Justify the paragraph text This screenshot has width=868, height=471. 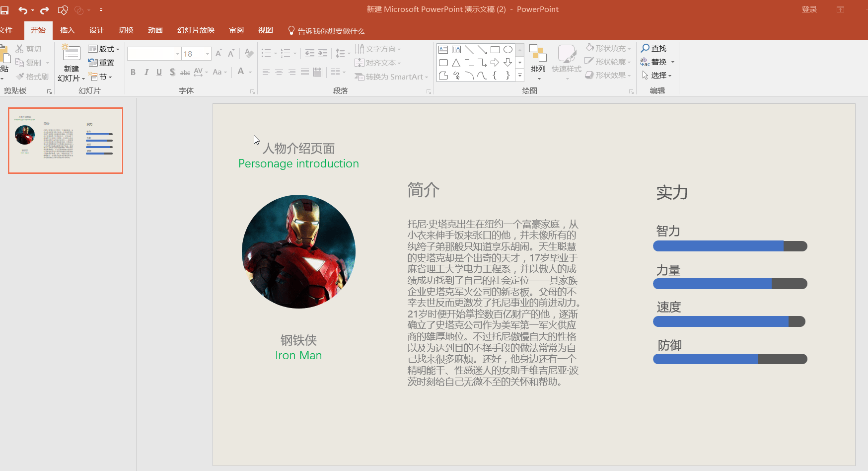pyautogui.click(x=305, y=73)
